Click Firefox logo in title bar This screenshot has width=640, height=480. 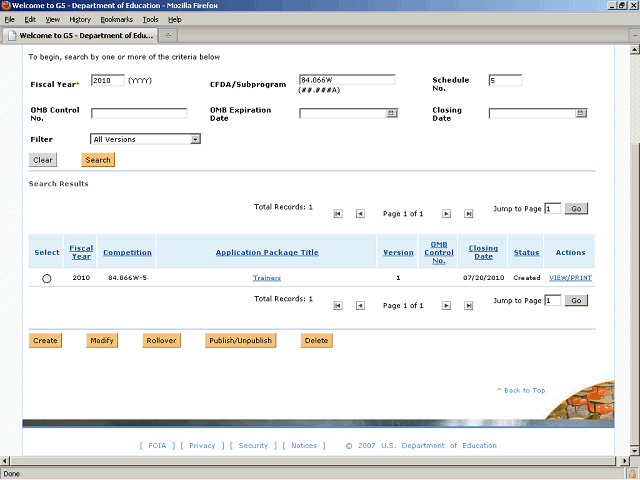point(6,5)
